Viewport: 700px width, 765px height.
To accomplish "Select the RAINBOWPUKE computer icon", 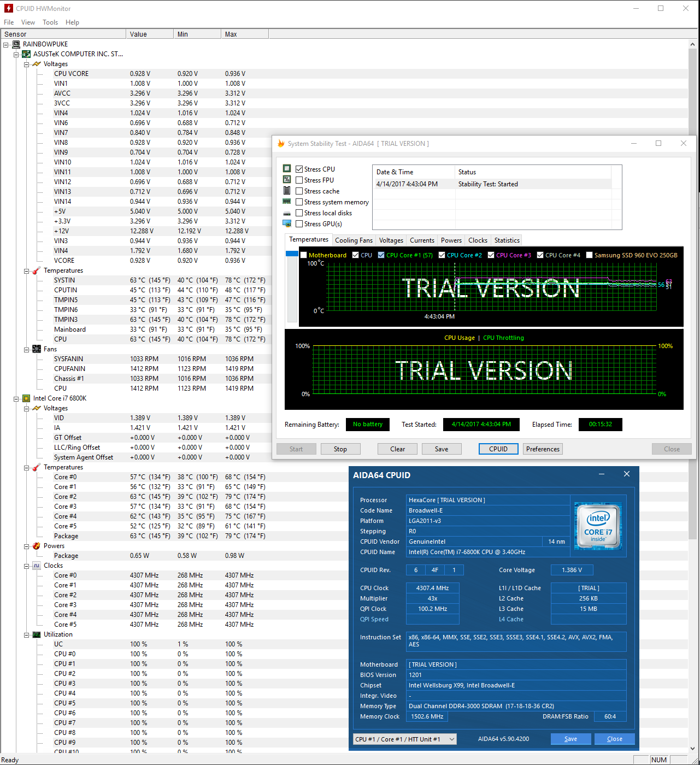I will click(x=16, y=44).
